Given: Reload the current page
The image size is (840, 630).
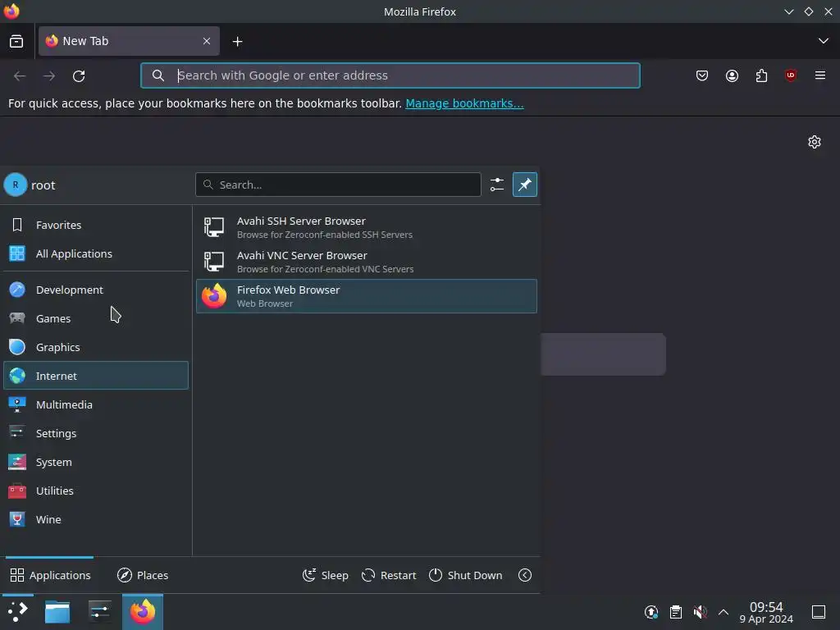Looking at the screenshot, I should click(x=79, y=76).
